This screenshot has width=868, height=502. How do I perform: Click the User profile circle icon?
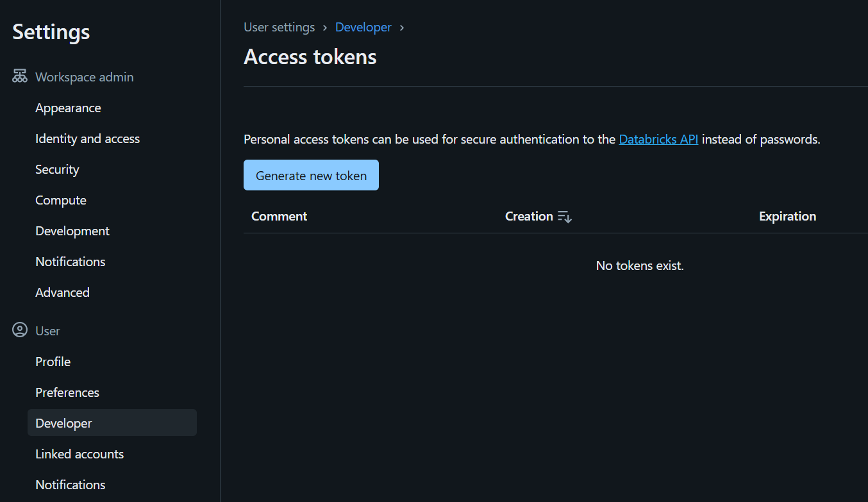[x=20, y=331]
